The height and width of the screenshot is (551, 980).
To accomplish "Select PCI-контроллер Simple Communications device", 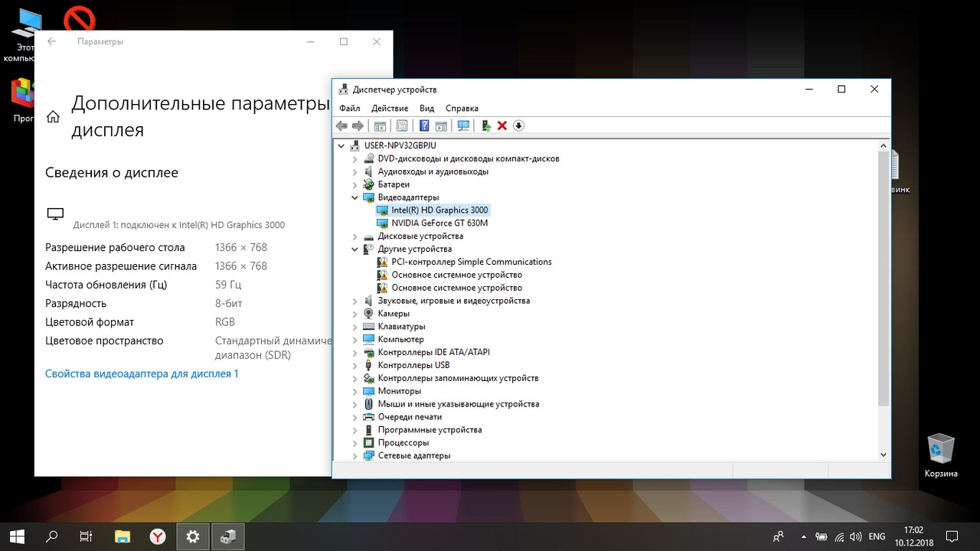I will (472, 262).
